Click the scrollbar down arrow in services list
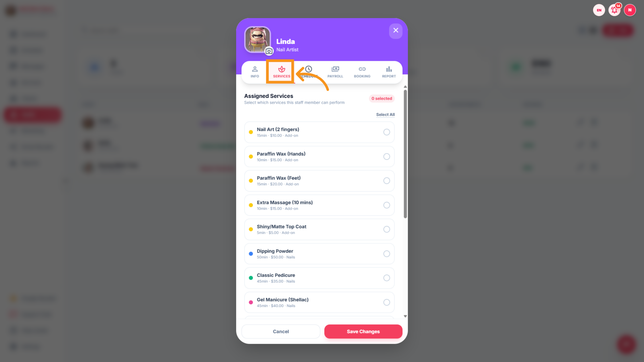644x362 pixels. point(405,316)
